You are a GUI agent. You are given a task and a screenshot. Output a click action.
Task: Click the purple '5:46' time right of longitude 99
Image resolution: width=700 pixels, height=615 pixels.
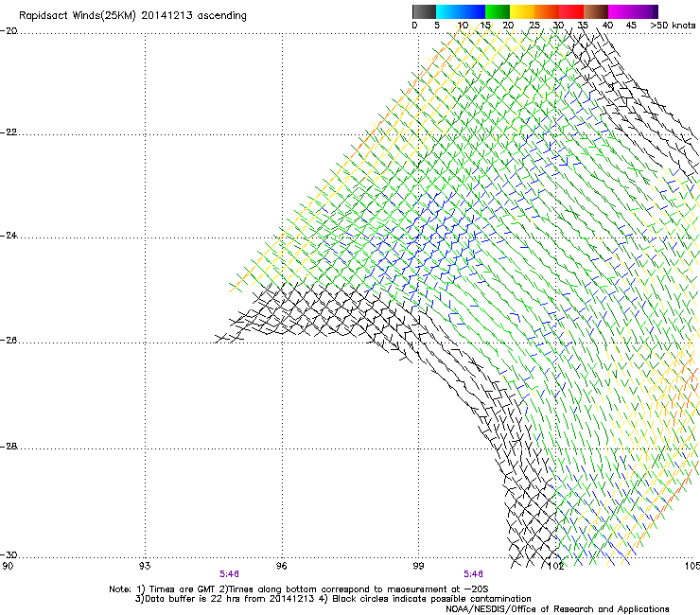click(473, 574)
